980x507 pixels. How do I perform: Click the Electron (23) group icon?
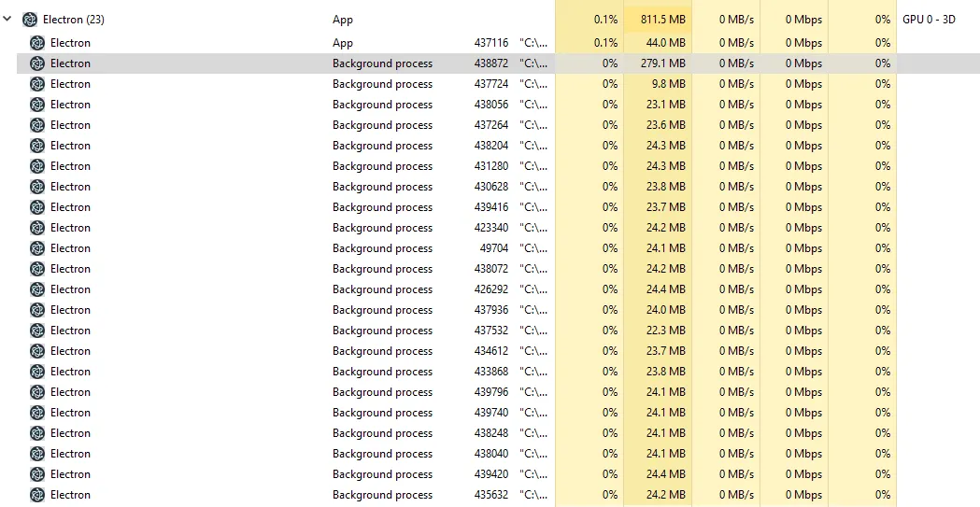[x=30, y=20]
